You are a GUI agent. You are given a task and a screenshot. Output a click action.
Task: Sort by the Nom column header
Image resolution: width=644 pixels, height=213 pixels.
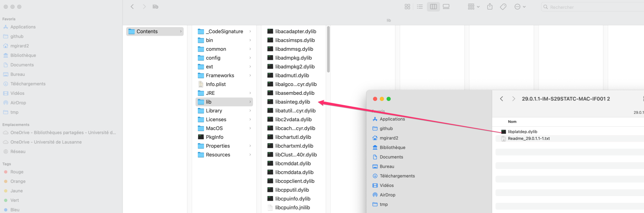point(512,122)
